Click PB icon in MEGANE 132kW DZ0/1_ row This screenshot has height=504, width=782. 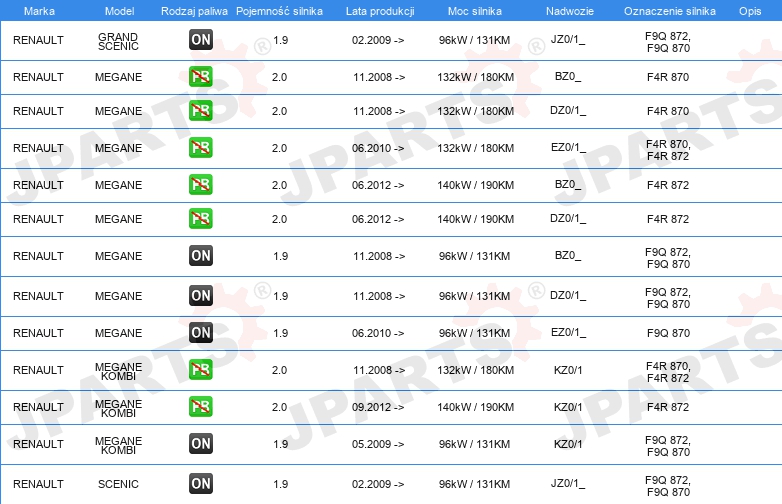pos(201,111)
